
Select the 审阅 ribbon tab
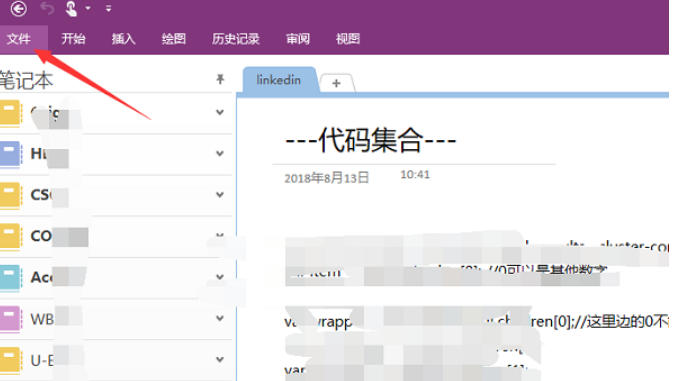pos(298,39)
